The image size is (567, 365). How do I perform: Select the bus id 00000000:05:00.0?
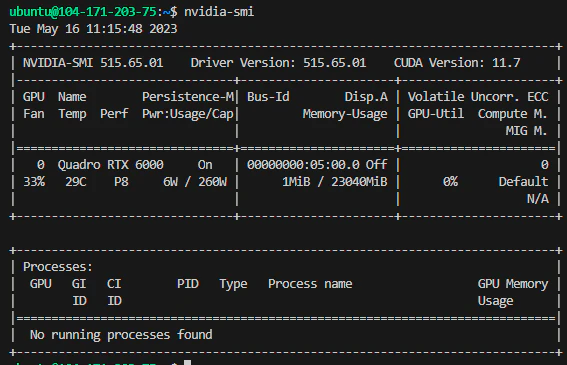pos(303,165)
